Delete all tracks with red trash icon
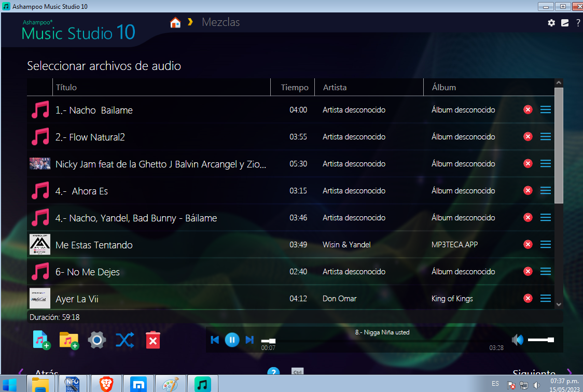583x392 pixels. coord(153,340)
